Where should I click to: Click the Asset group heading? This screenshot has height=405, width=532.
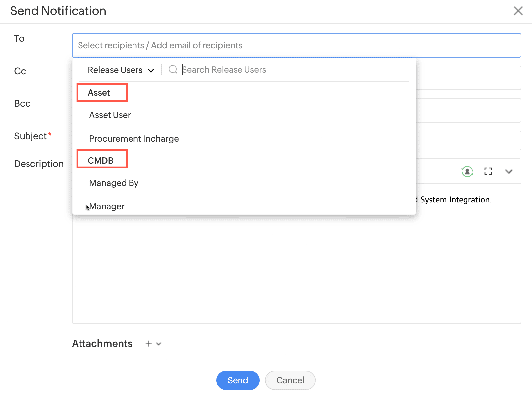tap(99, 93)
